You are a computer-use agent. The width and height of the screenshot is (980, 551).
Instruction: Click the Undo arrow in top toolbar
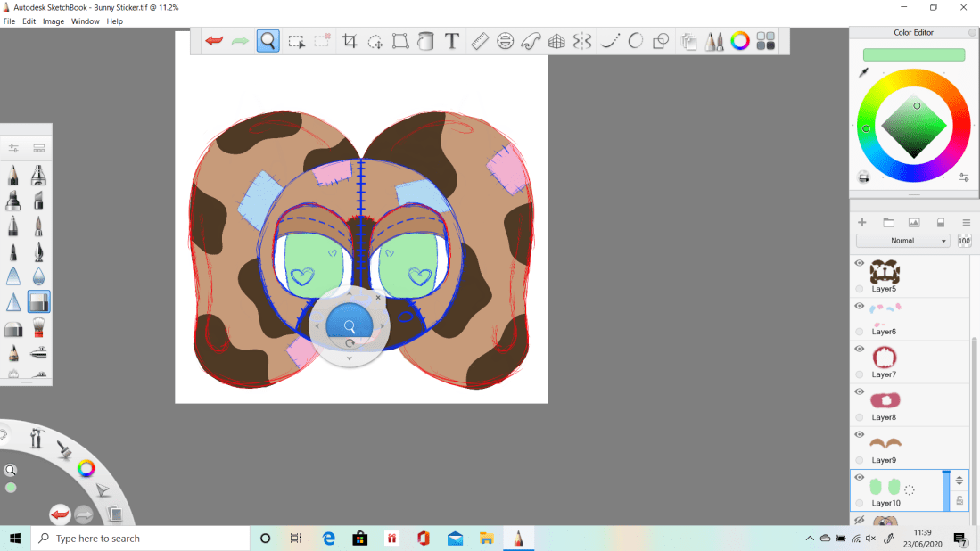pyautogui.click(x=214, y=41)
